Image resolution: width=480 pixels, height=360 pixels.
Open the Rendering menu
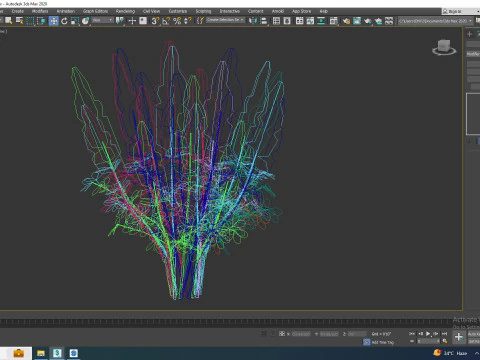tap(125, 11)
